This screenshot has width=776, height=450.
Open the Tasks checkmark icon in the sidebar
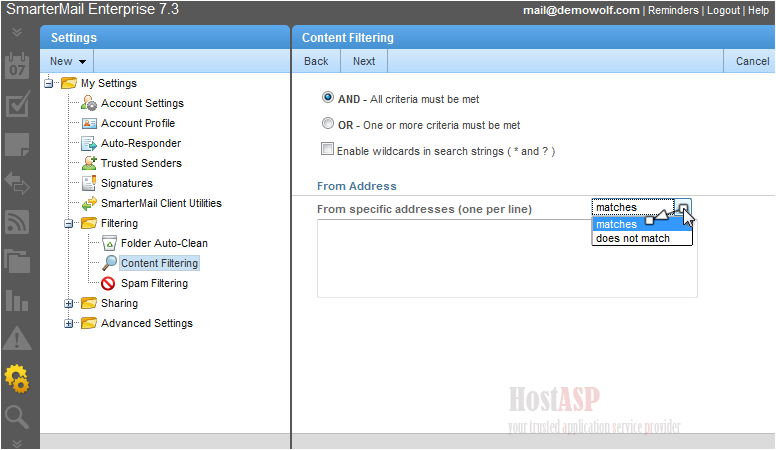(x=17, y=104)
